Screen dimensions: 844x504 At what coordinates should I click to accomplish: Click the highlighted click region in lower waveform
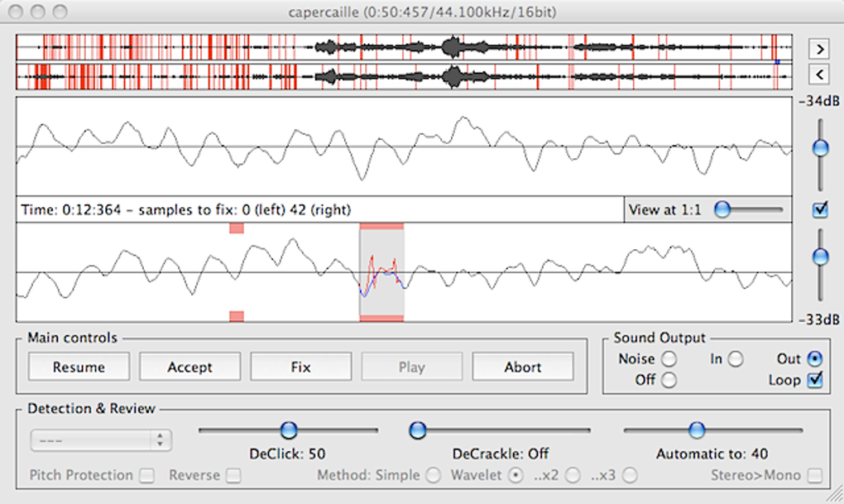tap(381, 272)
